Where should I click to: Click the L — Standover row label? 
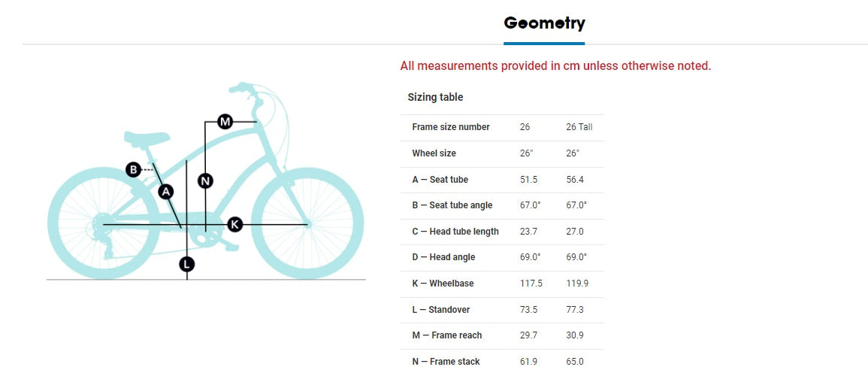[442, 309]
